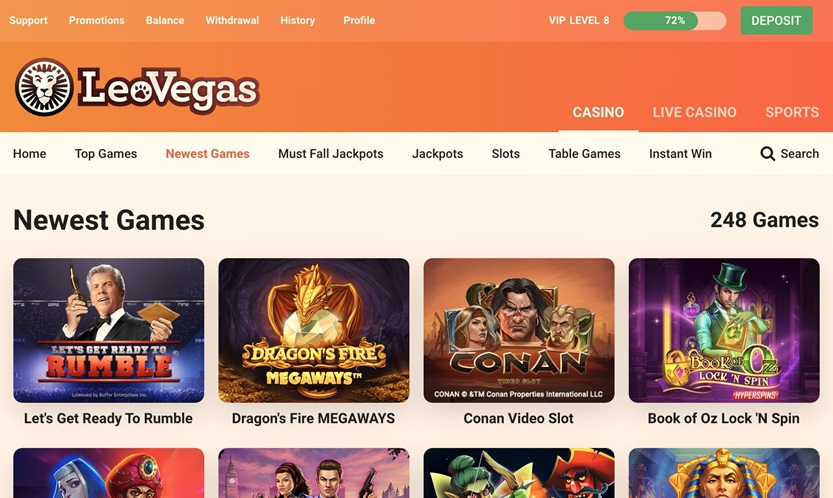Select the Instant Win category

[x=680, y=154]
